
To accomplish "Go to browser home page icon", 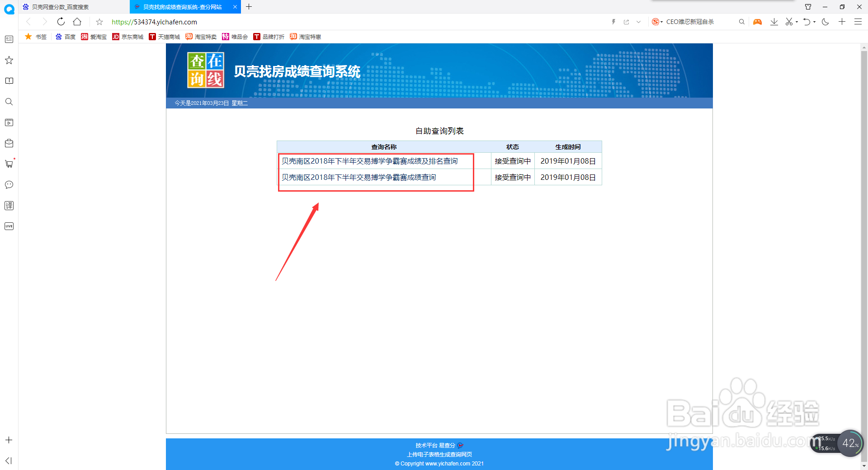I will coord(77,22).
